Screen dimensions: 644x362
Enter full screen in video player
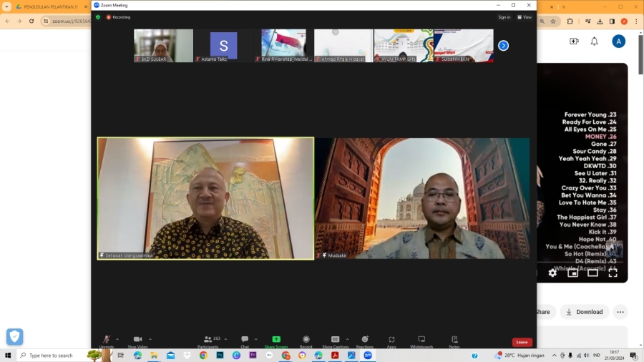[x=613, y=273]
